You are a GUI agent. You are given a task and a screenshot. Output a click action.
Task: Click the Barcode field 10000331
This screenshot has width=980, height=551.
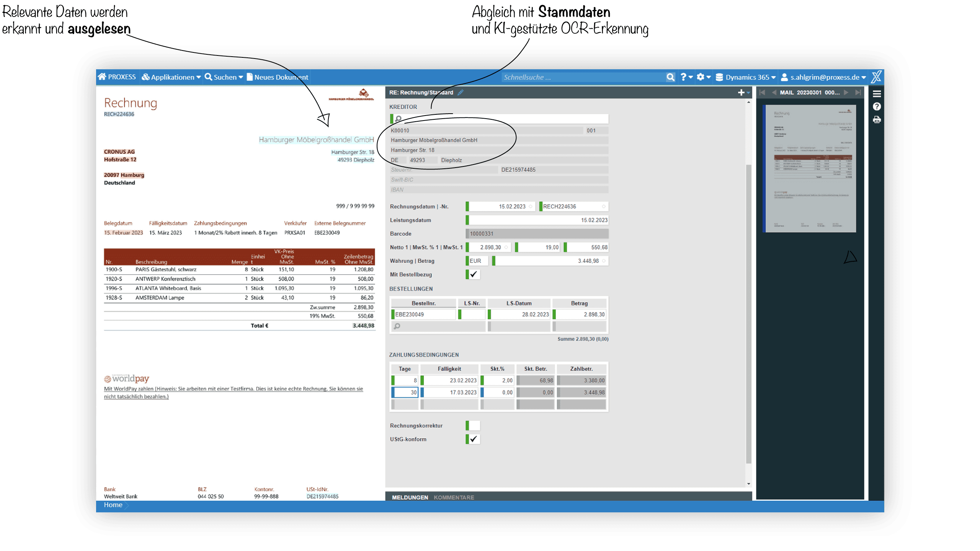coord(537,233)
